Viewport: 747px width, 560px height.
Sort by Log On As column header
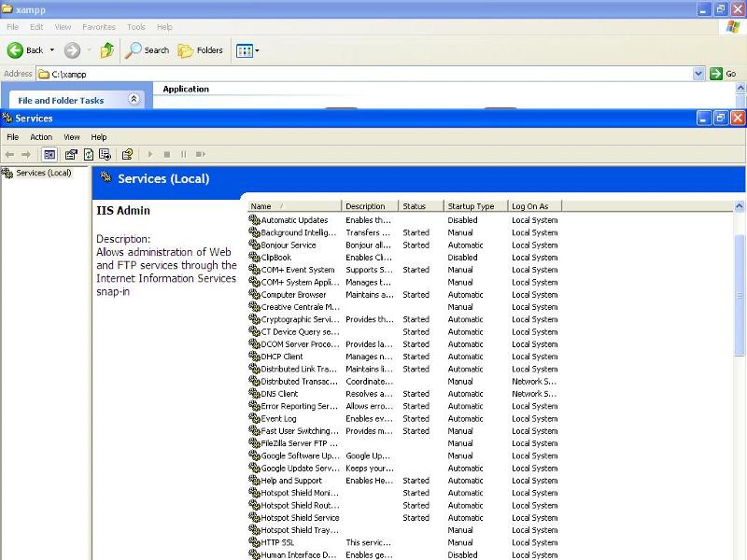click(535, 206)
